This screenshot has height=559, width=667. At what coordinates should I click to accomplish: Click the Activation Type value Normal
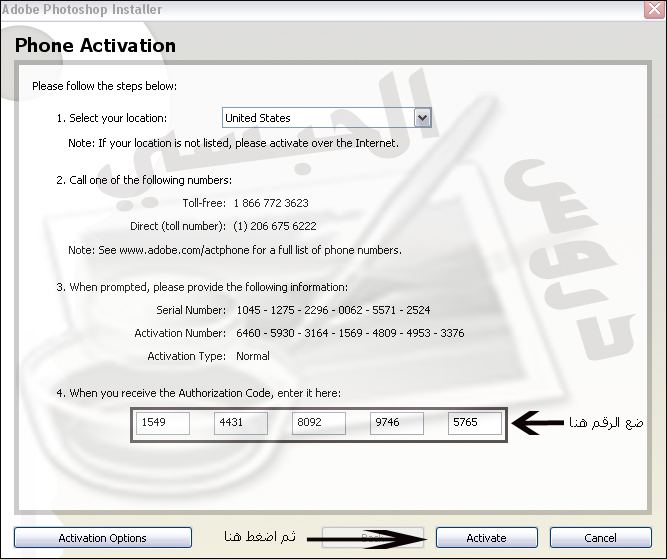[253, 356]
